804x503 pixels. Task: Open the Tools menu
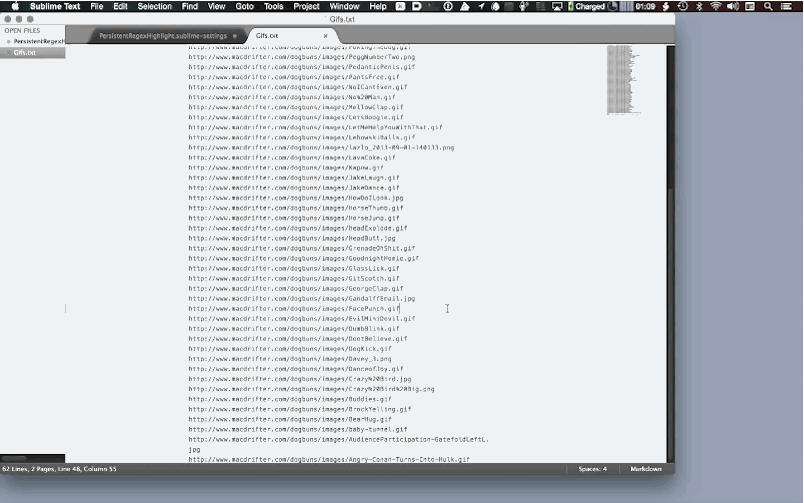tap(273, 6)
